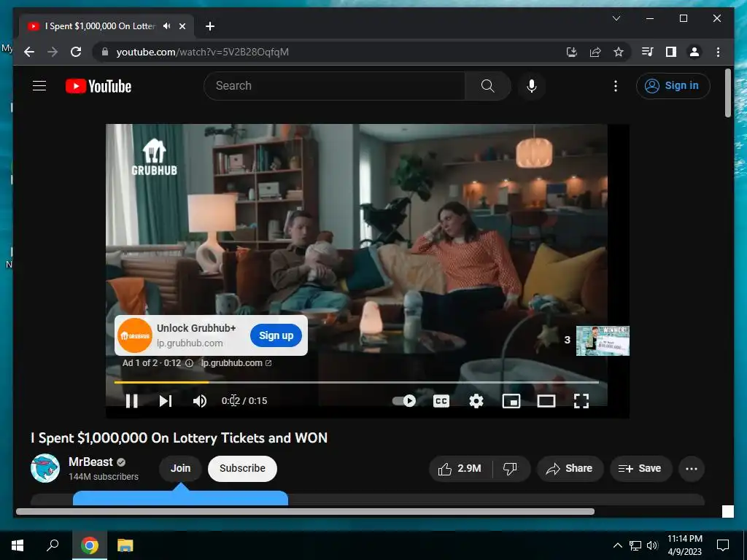Open the system volume icon
The image size is (747, 560).
(652, 545)
